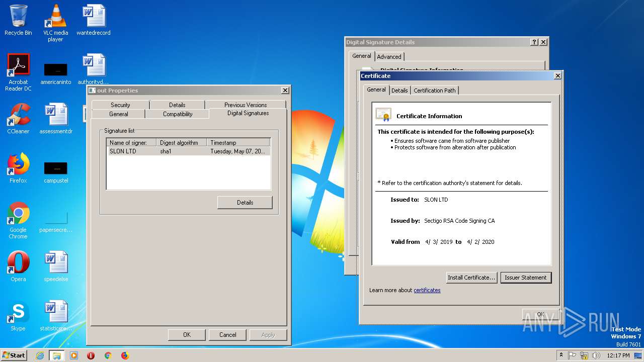Click Install Certificate button
Screen dimensions: 644x362
tap(471, 277)
